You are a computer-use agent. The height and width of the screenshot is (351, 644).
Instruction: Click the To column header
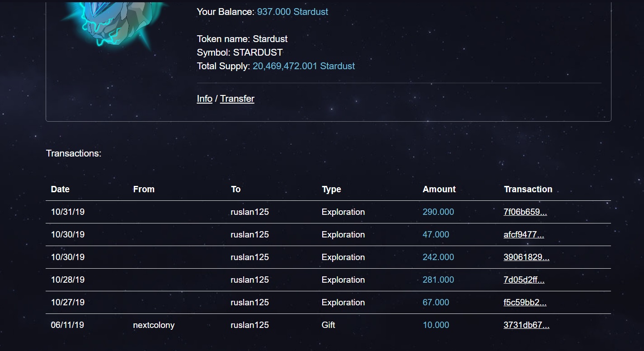point(236,189)
